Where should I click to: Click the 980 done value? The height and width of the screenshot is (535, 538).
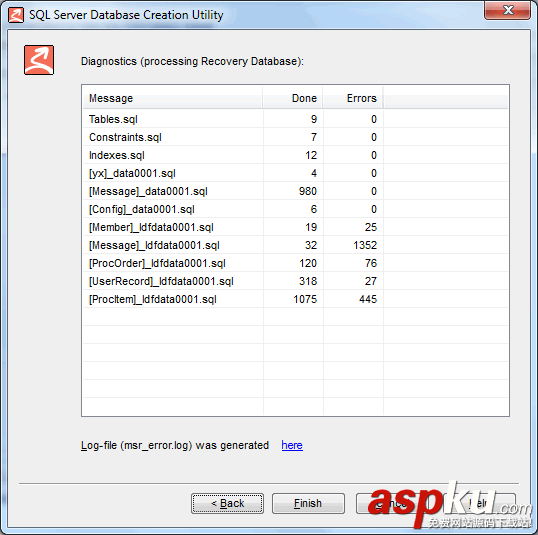click(x=308, y=191)
